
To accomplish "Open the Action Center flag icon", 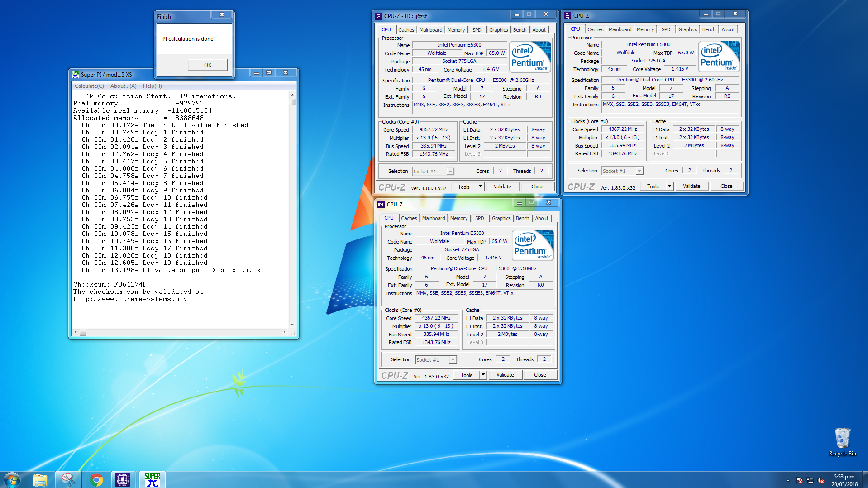I will click(x=799, y=480).
